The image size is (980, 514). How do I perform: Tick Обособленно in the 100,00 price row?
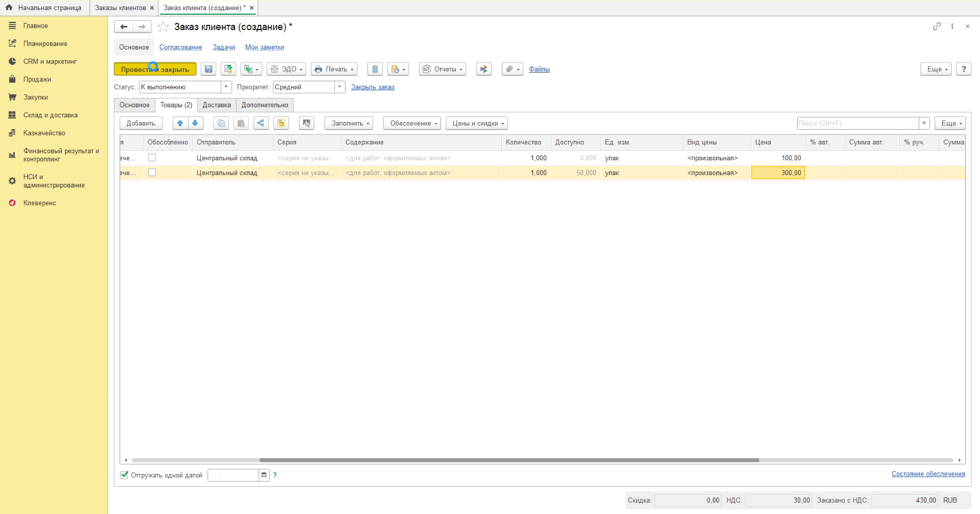tap(152, 158)
